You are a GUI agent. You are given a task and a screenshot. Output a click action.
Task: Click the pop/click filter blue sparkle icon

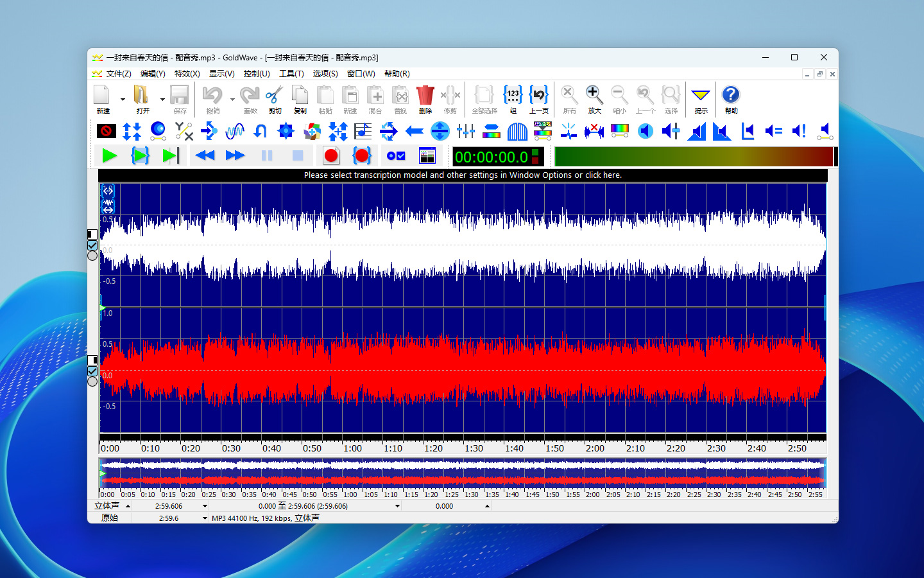tap(569, 132)
